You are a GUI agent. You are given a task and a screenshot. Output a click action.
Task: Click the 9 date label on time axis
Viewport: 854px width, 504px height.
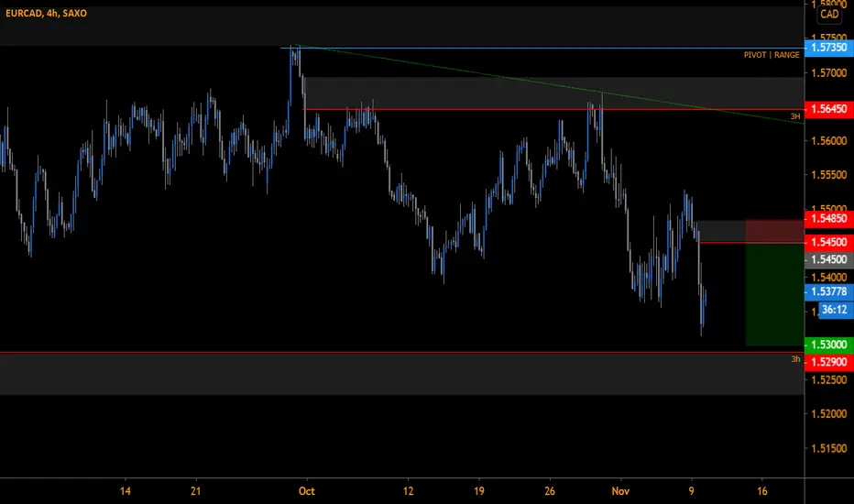click(x=691, y=491)
